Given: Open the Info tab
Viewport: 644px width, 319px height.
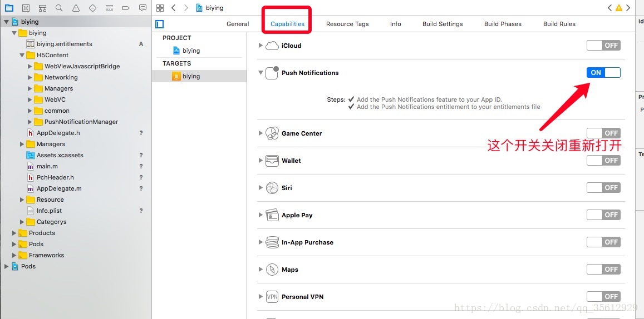Looking at the screenshot, I should coord(396,24).
